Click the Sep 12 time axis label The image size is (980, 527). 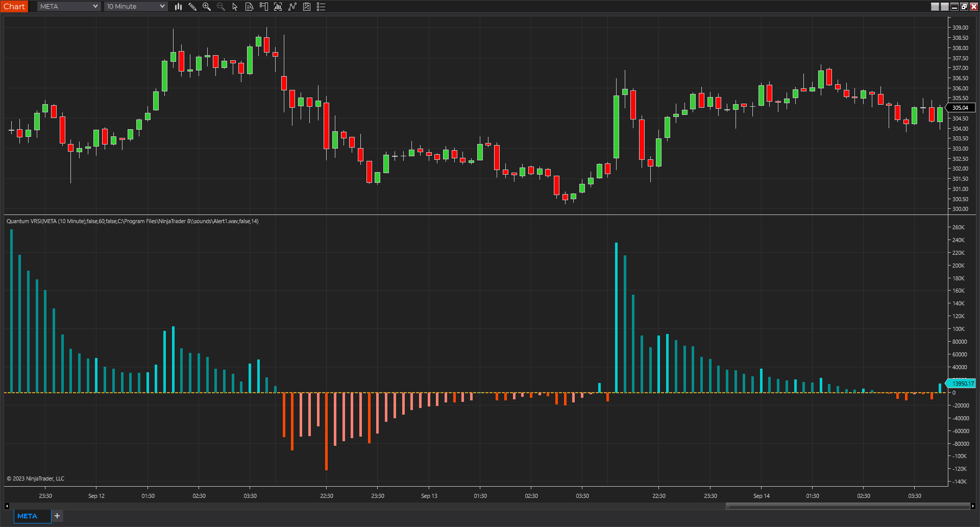pyautogui.click(x=96, y=496)
